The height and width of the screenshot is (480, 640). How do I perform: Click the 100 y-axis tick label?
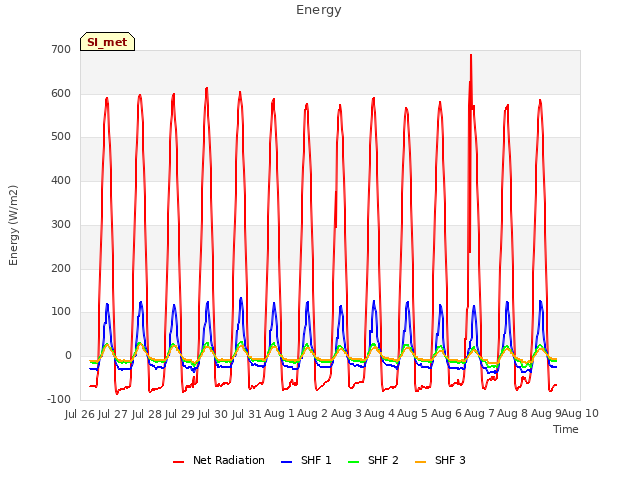(61, 312)
